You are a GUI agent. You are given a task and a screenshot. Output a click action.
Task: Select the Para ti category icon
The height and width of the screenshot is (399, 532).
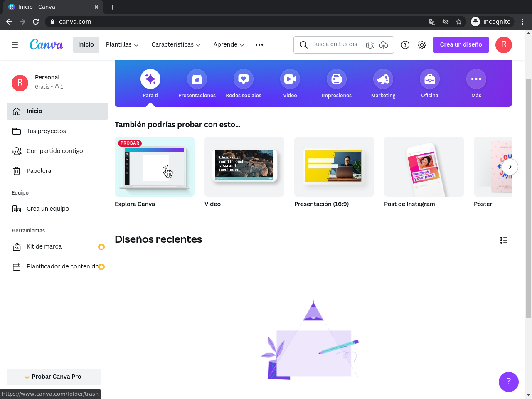[x=150, y=79]
